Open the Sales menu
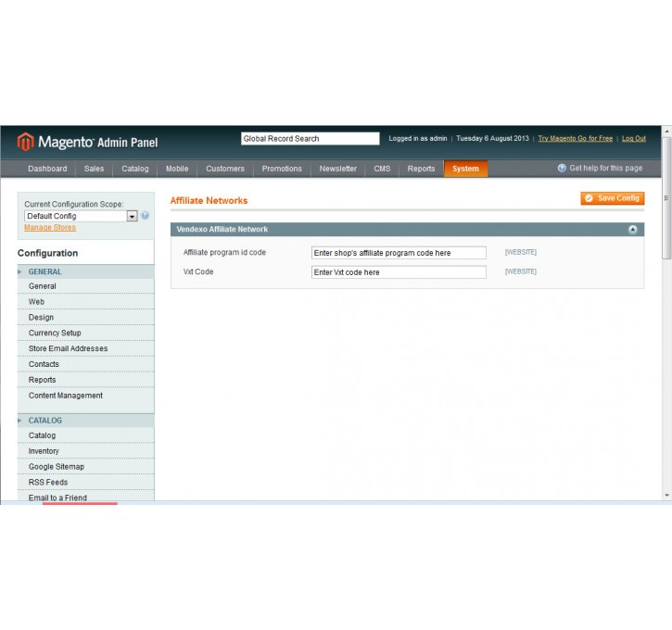Screen dimensions: 672x630 94,169
